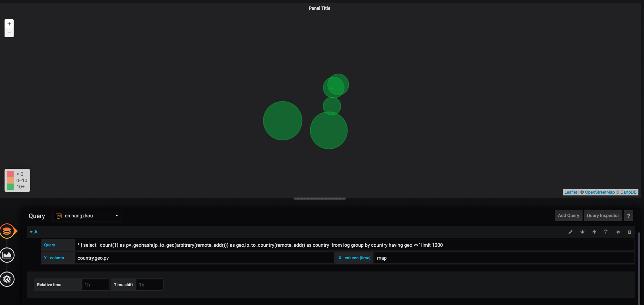Open Query Inspector
The width and height of the screenshot is (644, 305).
pyautogui.click(x=603, y=216)
